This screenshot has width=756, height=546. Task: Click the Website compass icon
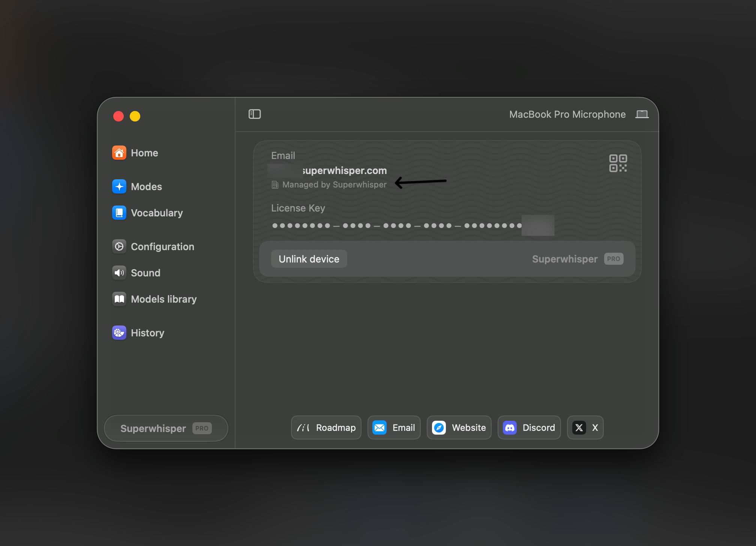439,427
